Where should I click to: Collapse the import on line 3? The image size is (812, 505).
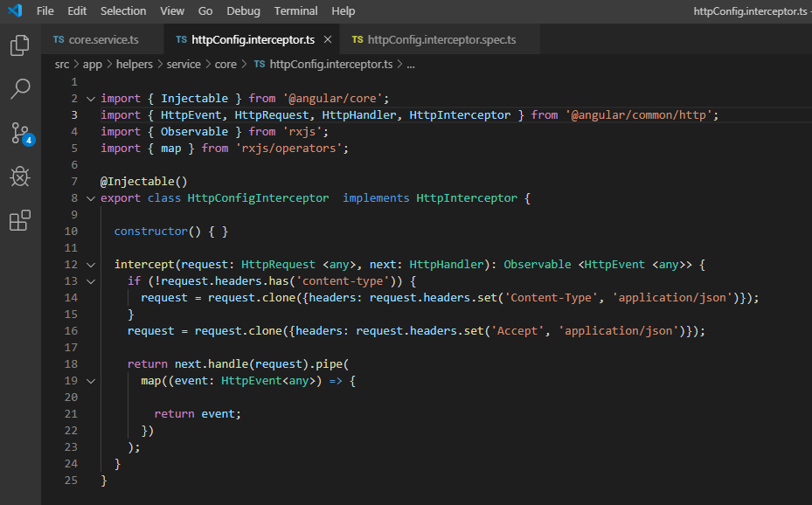90,114
